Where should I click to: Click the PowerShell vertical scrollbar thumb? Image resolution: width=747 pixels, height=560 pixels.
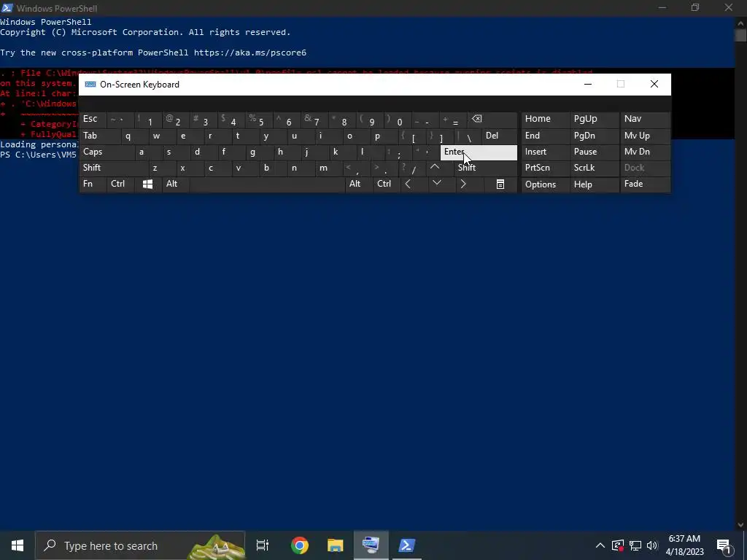tap(740, 35)
